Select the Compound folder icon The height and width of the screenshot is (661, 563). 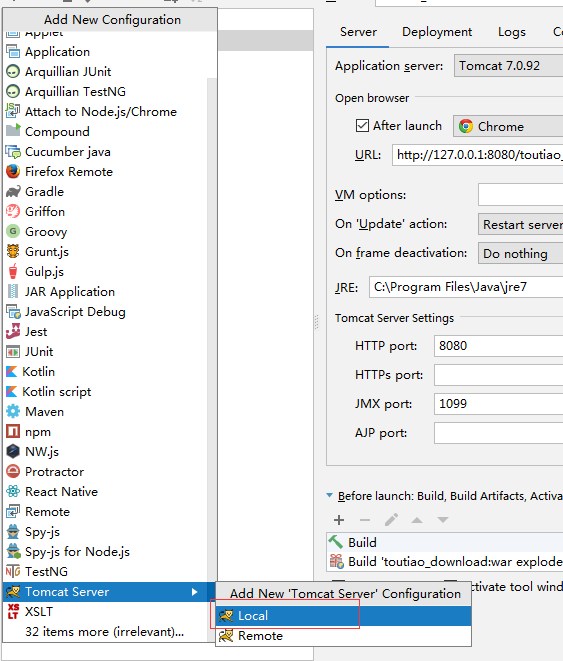click(13, 131)
